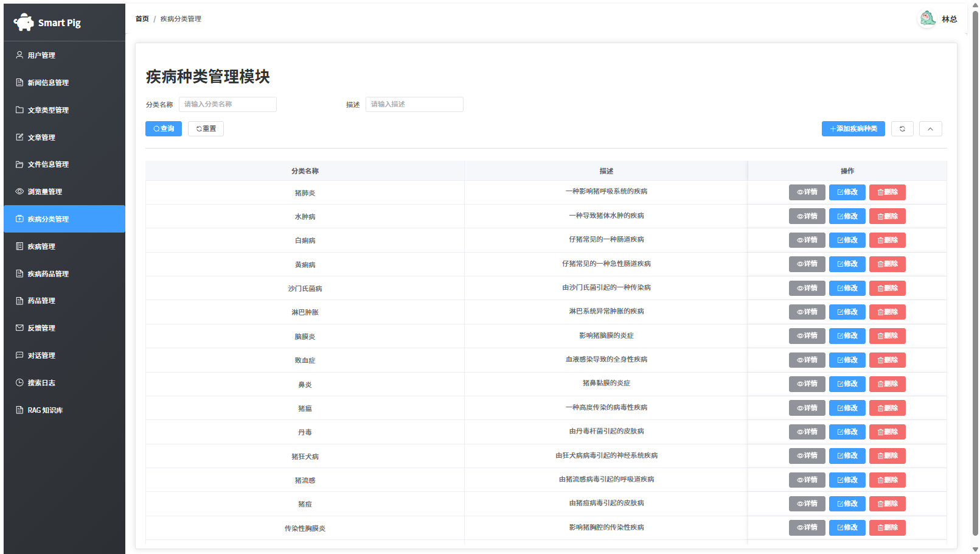Click 添加疾病种类 button
Screen dimensions: 980x554
point(853,128)
